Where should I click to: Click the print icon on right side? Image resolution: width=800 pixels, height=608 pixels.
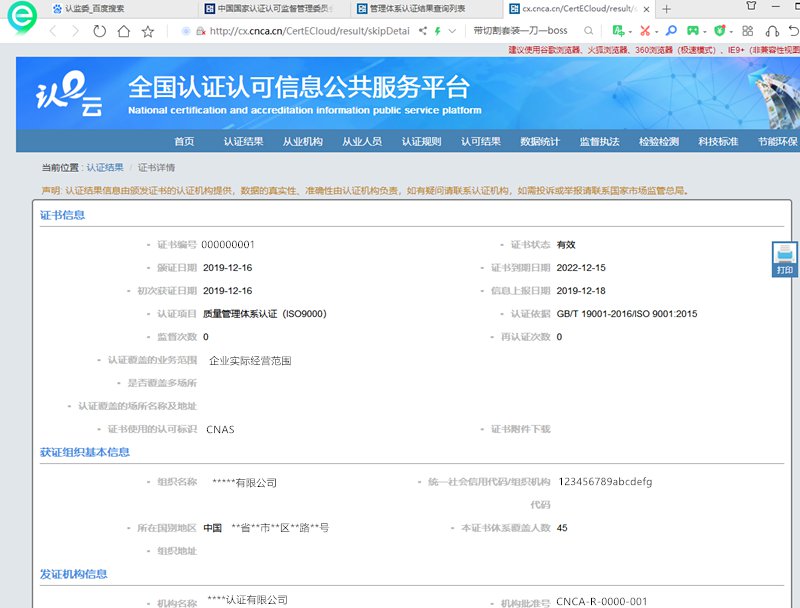coord(785,258)
